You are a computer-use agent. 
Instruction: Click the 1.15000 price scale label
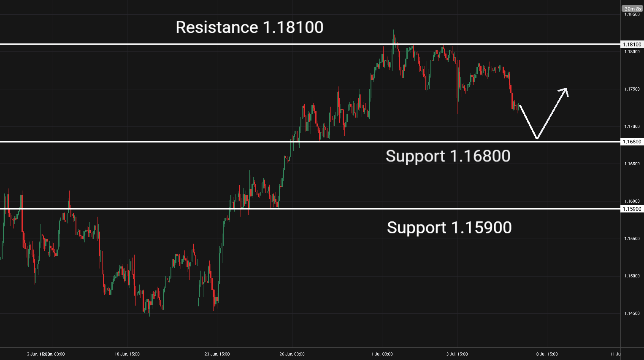click(632, 276)
